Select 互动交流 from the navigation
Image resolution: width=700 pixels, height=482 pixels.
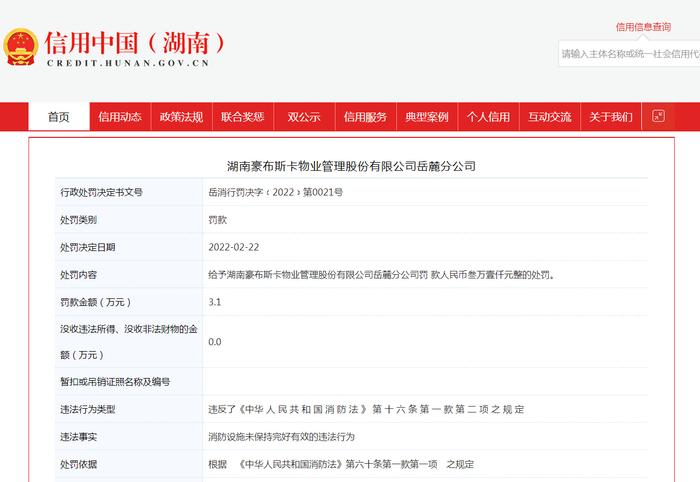550,117
